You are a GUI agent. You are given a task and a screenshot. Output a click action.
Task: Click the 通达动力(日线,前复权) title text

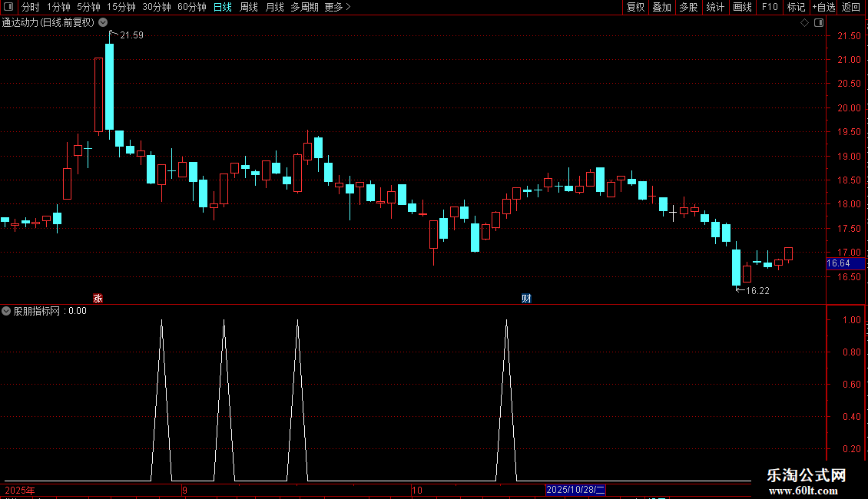[x=48, y=22]
